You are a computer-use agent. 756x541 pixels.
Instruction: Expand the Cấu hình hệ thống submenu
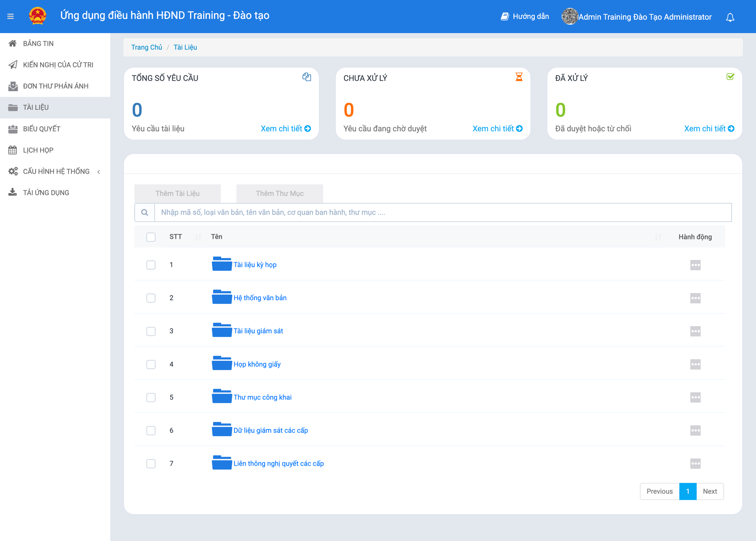(56, 171)
